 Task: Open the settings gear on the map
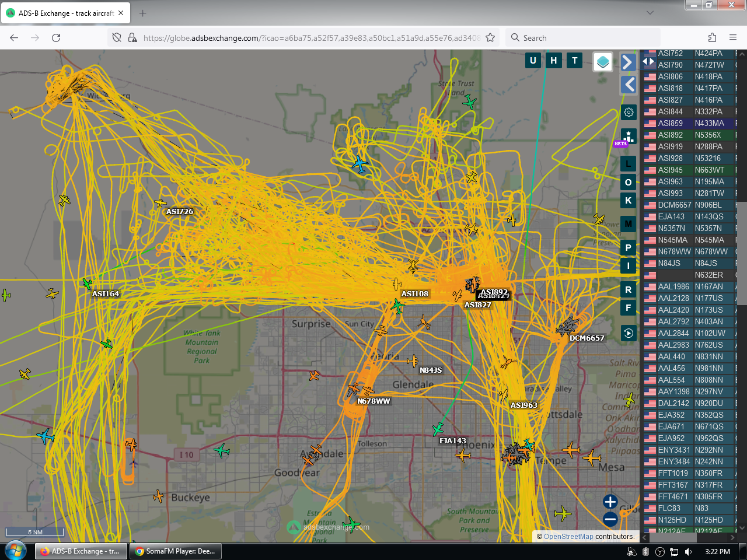629,112
